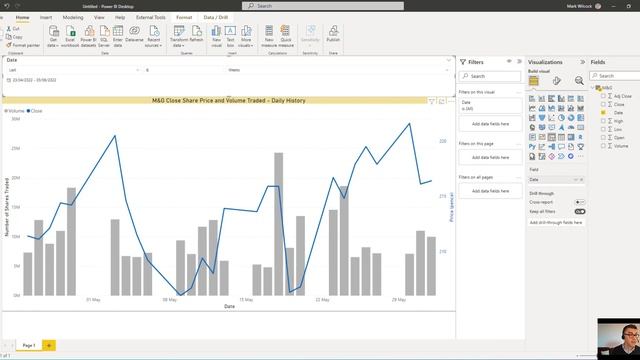Publish the report
This screenshot has height=360, width=640.
(333, 33)
